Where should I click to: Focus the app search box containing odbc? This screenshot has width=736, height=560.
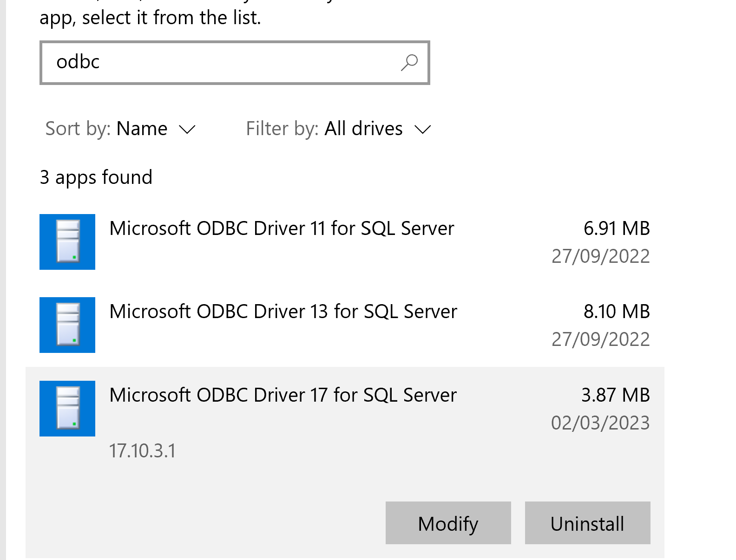point(218,62)
